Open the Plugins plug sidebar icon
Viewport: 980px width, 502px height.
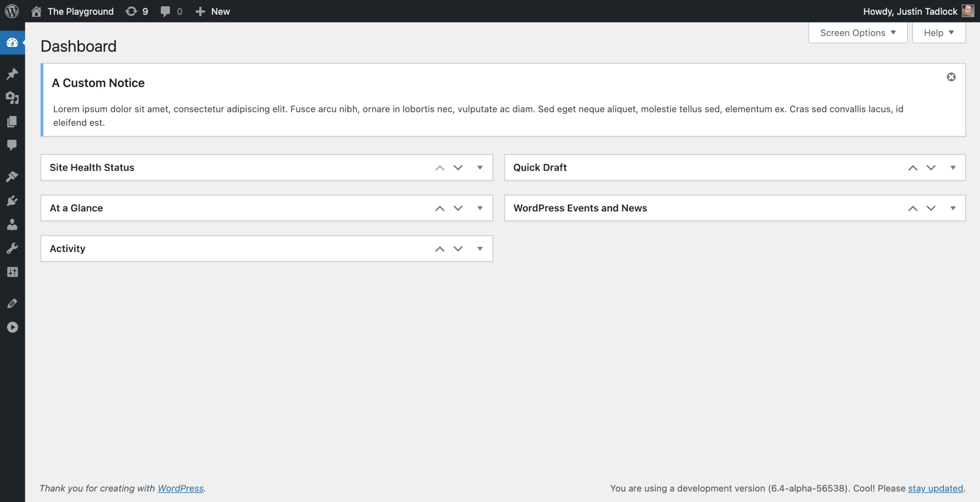(12, 201)
